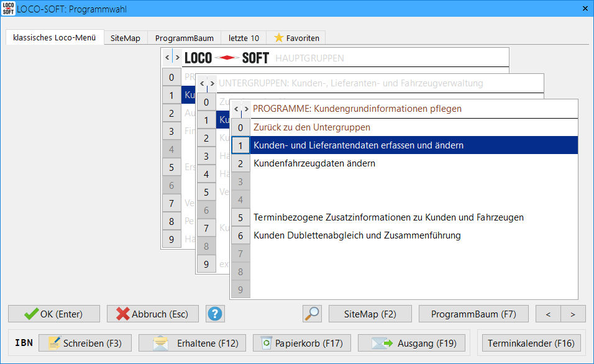Select Kunden Dublettenabgleich und Zusammenführung

tap(357, 235)
